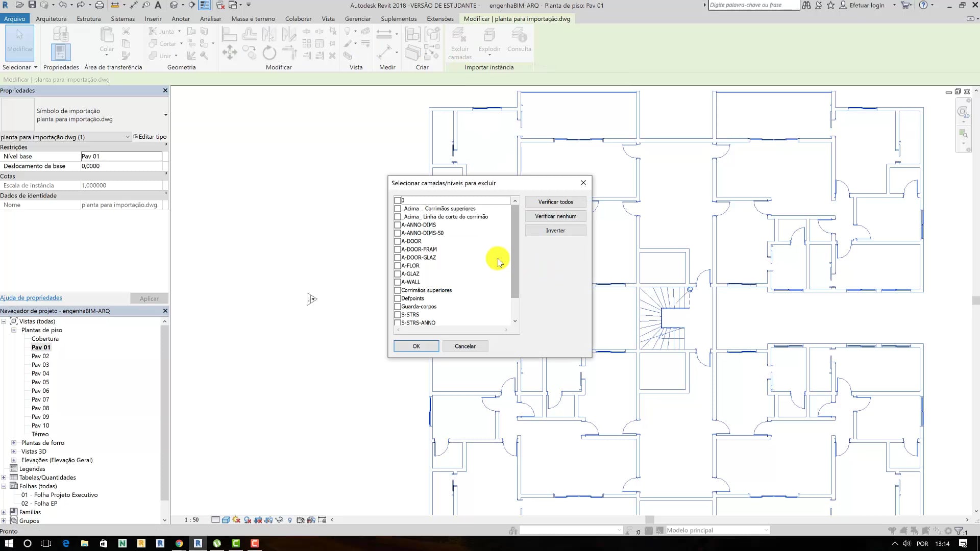
Task: Select the Text tool (A) icon
Action: (158, 5)
